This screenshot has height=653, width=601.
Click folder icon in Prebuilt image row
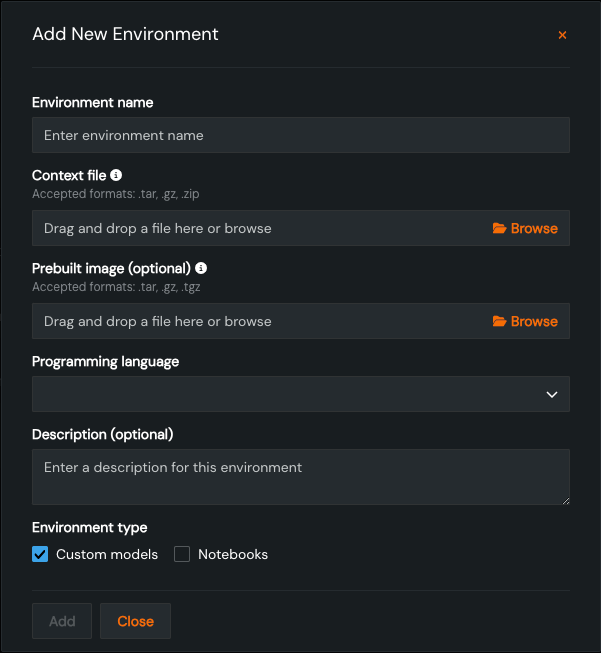[500, 321]
